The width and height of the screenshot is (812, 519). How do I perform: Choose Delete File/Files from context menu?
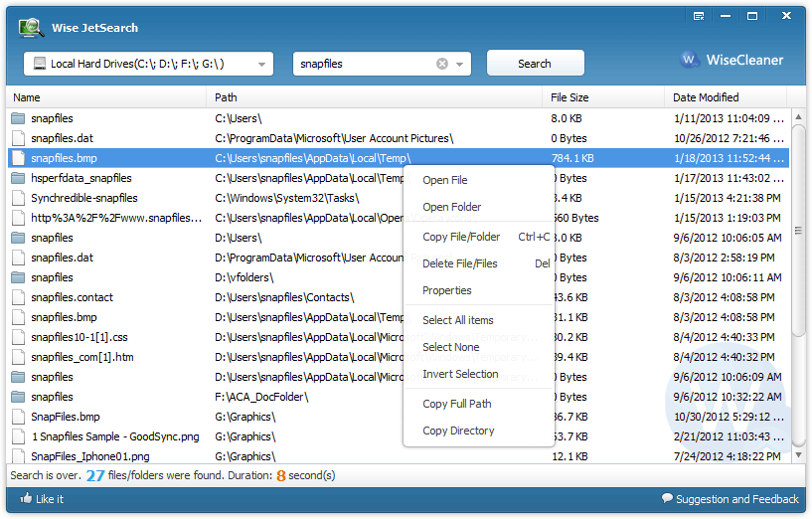point(460,263)
